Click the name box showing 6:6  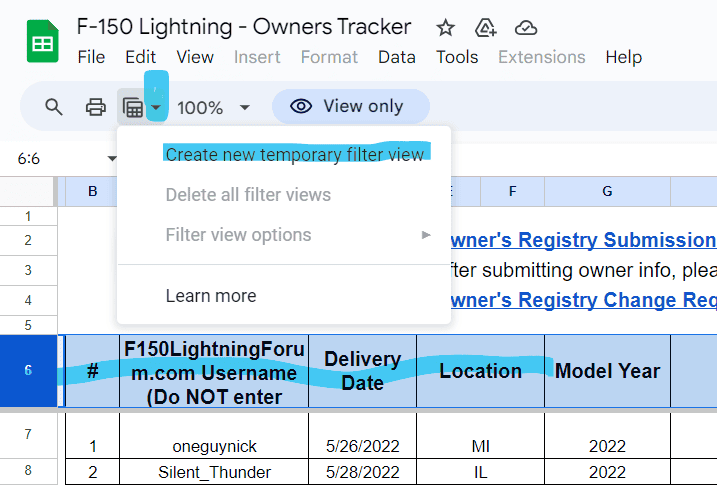pos(50,159)
